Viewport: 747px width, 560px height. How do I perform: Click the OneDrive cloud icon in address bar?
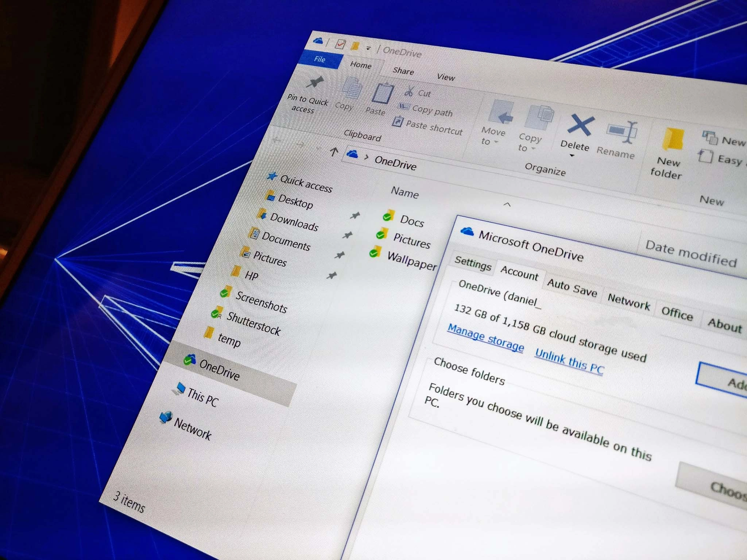[x=352, y=153]
